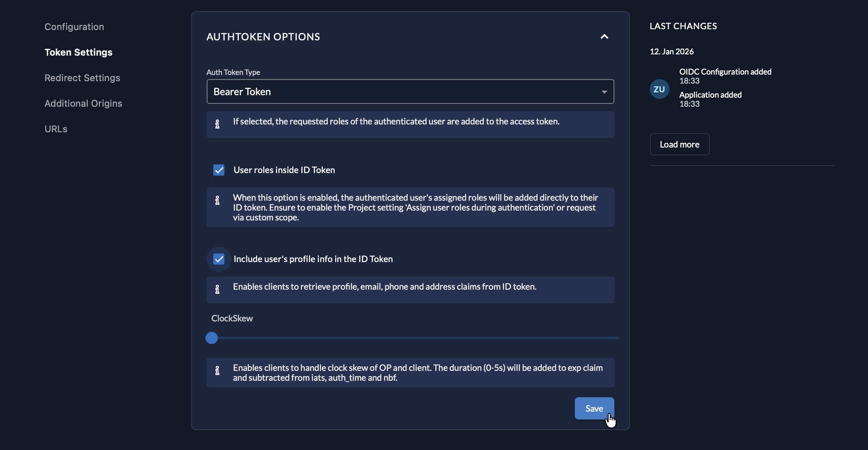
Task: Open the Auth Token Type dropdown
Action: [x=404, y=91]
